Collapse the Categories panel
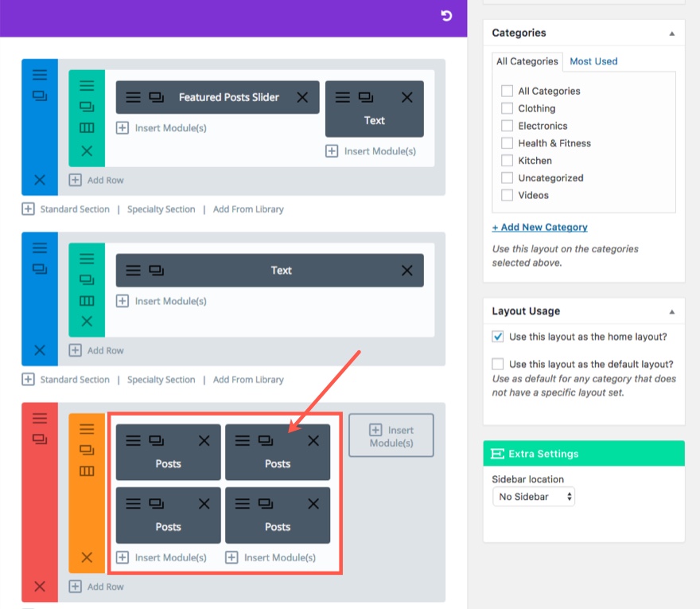Viewport: 700px width, 609px height. click(x=671, y=33)
